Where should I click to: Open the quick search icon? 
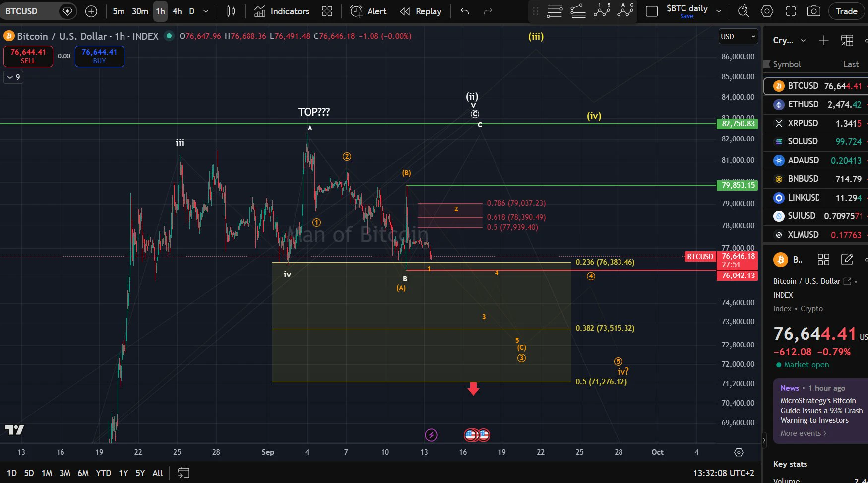click(x=744, y=11)
